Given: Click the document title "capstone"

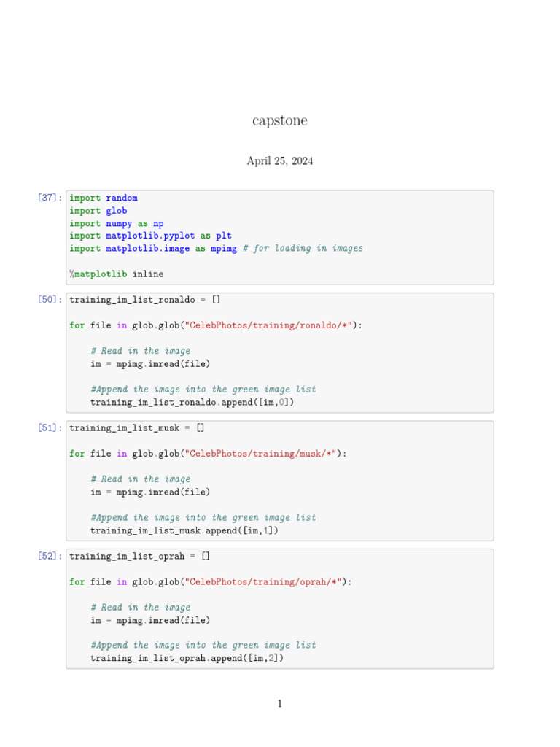Looking at the screenshot, I should [279, 121].
